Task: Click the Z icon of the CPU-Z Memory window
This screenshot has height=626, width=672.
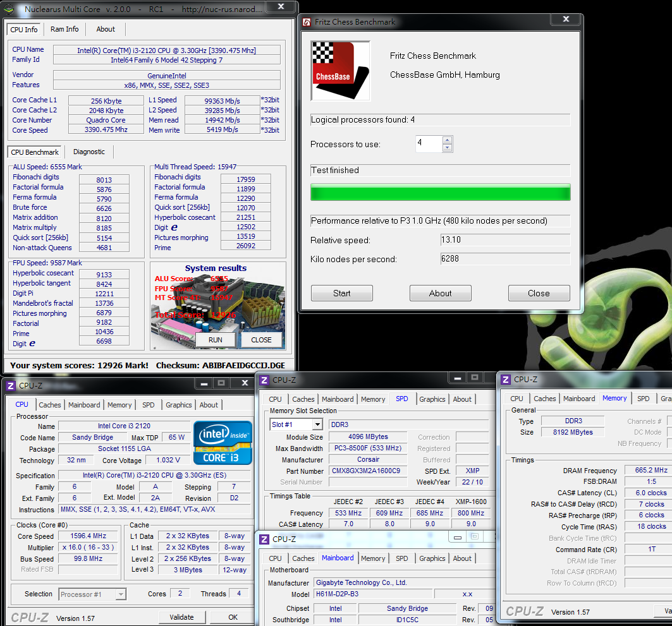Action: [x=506, y=380]
